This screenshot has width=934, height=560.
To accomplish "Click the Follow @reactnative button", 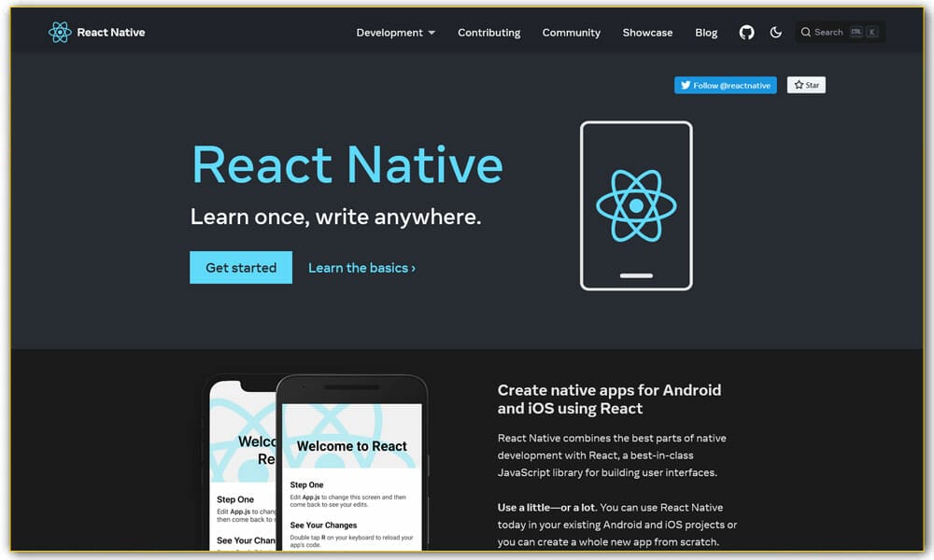I will pyautogui.click(x=725, y=85).
